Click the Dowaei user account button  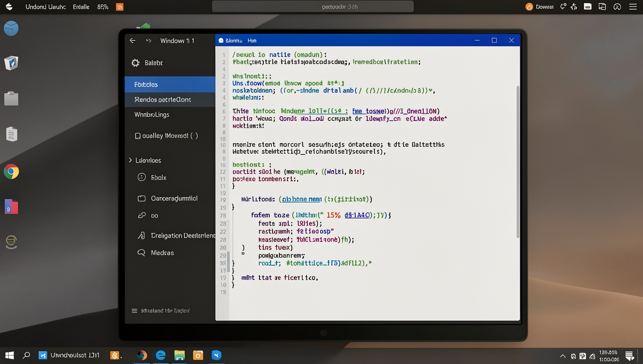tap(540, 6)
